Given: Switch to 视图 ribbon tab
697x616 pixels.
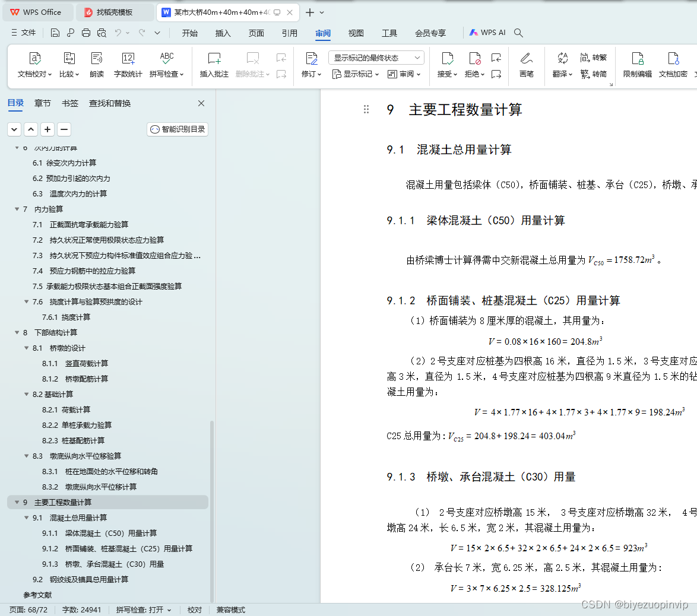Looking at the screenshot, I should click(x=356, y=33).
